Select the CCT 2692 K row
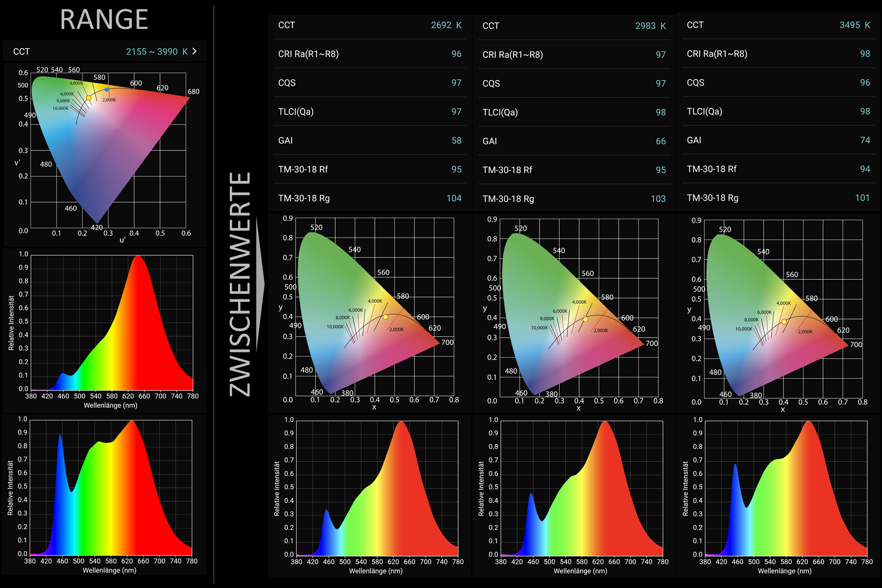 point(369,25)
